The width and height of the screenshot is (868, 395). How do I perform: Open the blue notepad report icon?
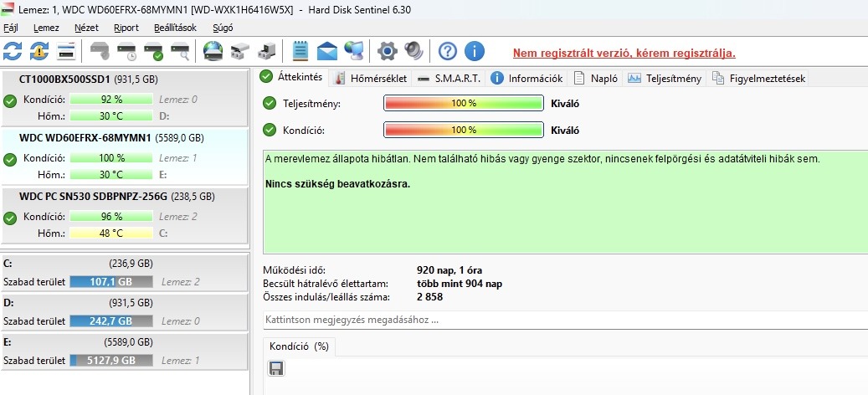(300, 51)
